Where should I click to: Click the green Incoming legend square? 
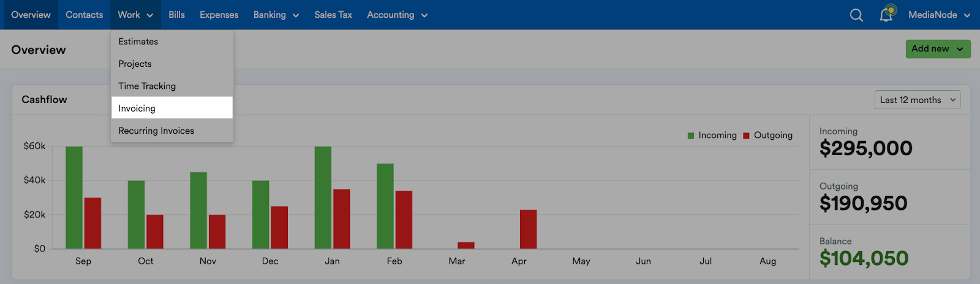coord(691,136)
